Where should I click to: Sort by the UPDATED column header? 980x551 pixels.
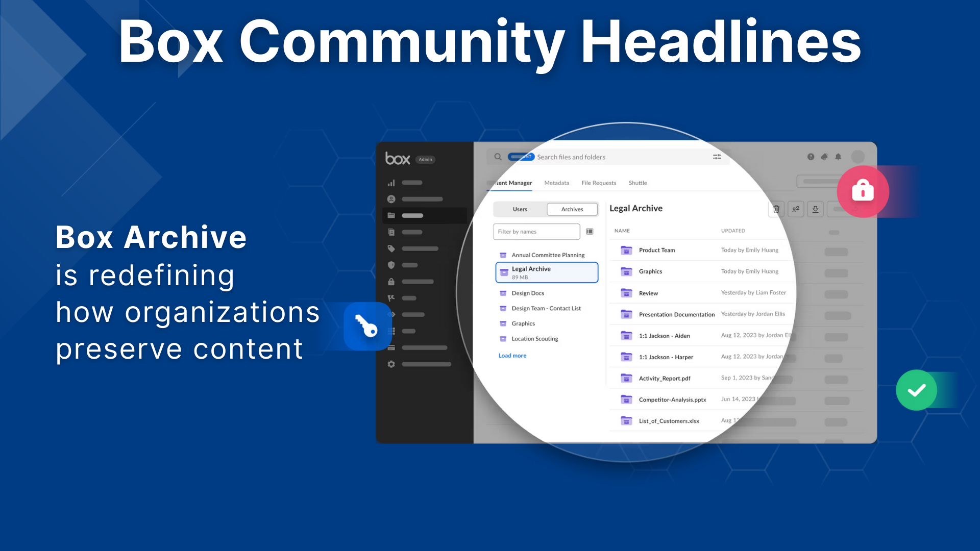point(733,231)
